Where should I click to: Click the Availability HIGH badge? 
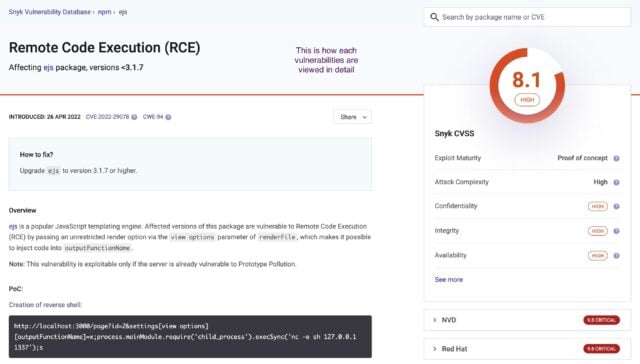point(598,255)
